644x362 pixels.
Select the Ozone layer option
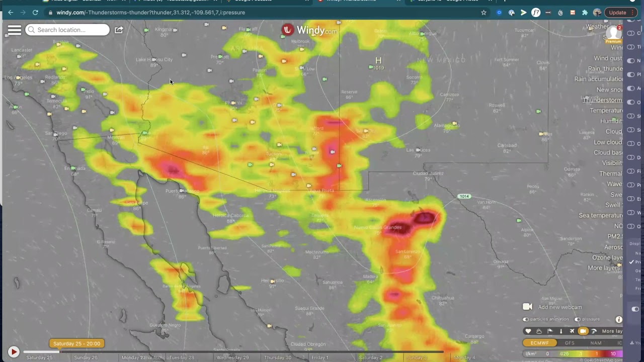pyautogui.click(x=607, y=257)
